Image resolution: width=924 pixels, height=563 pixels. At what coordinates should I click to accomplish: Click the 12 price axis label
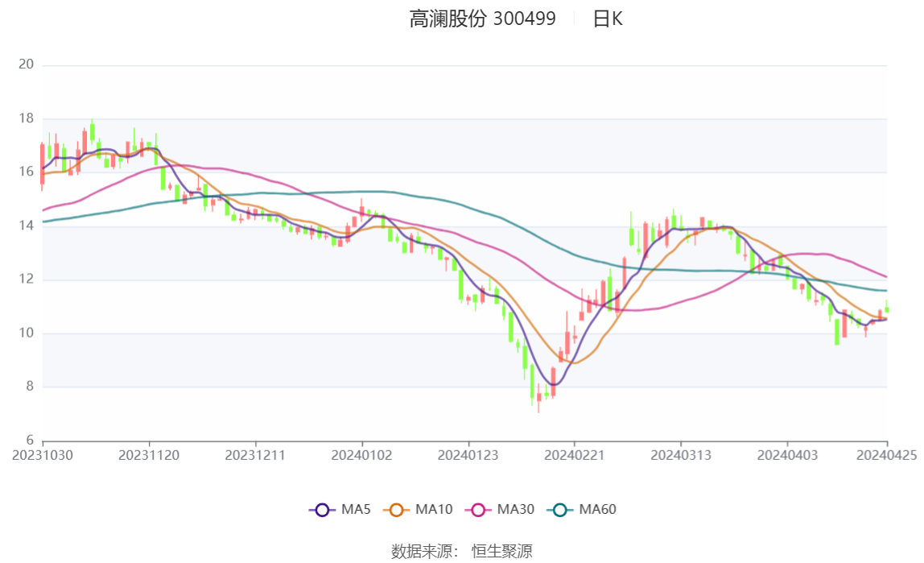tap(26, 279)
